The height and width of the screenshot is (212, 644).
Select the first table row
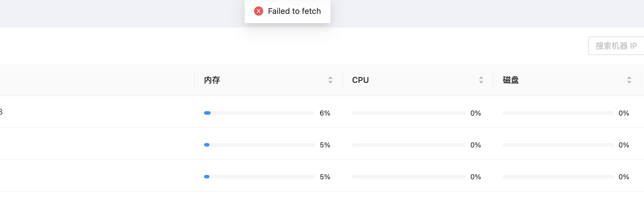pos(322,112)
